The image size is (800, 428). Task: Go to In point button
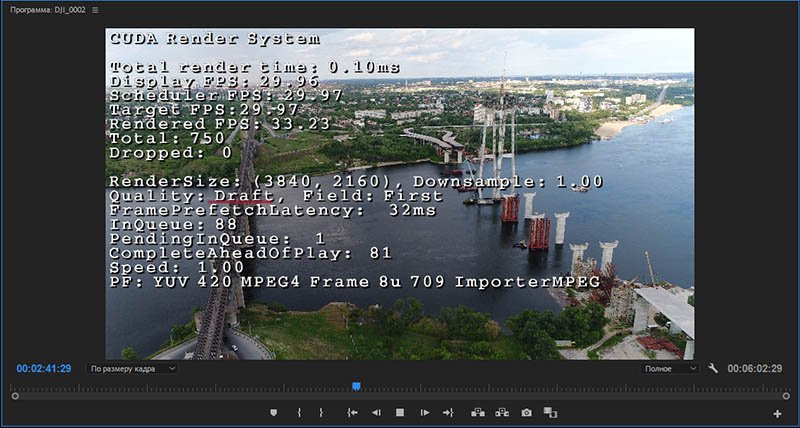pyautogui.click(x=352, y=412)
